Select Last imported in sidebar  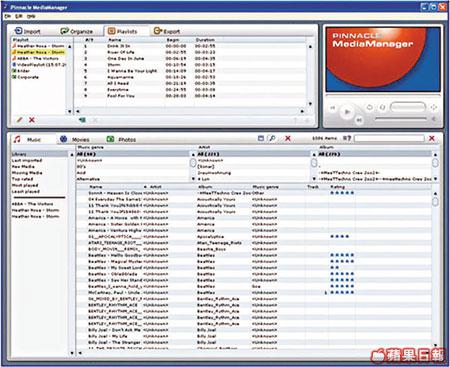(x=27, y=160)
